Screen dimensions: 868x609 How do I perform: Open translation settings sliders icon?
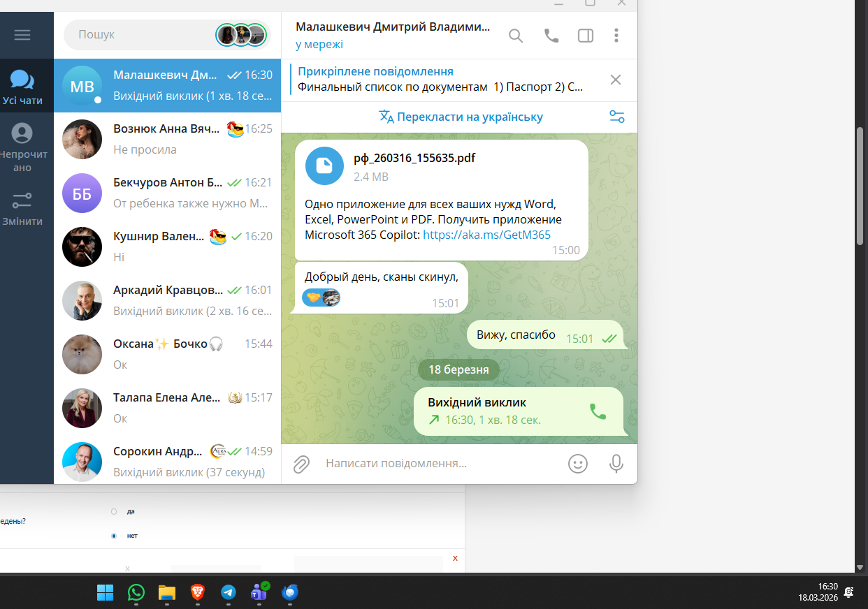617,117
